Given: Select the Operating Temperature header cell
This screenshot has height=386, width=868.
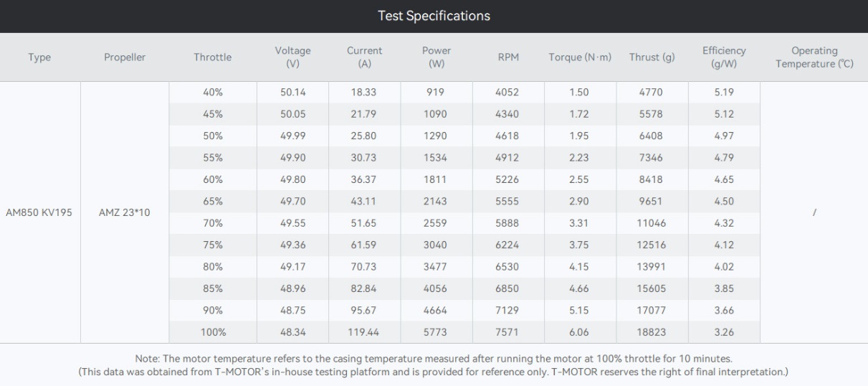Looking at the screenshot, I should click(x=814, y=57).
